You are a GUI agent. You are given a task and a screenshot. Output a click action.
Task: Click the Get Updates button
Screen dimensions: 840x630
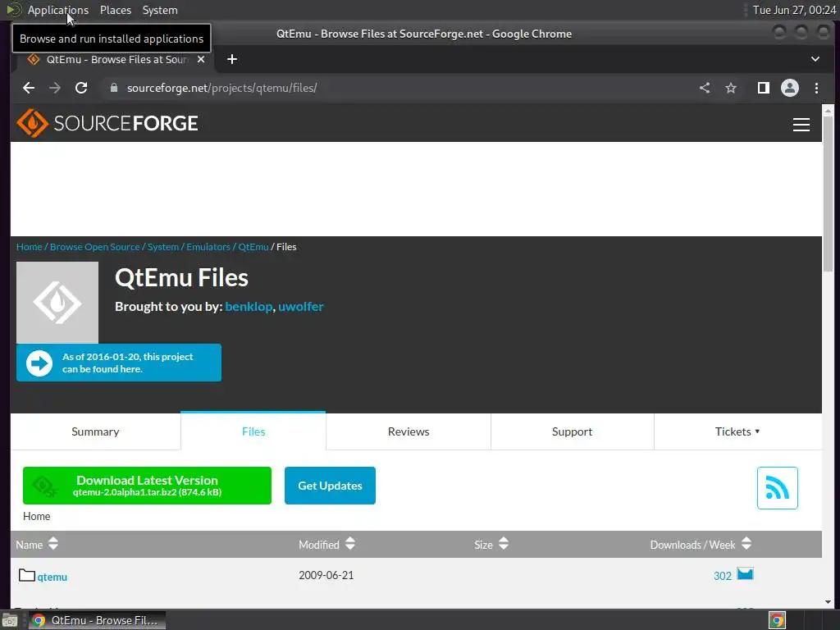point(330,486)
